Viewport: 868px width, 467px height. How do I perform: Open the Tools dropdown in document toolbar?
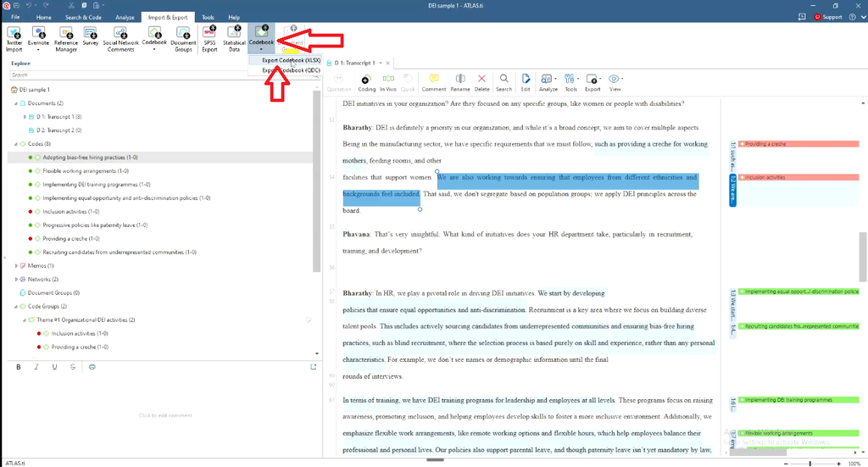click(x=570, y=82)
